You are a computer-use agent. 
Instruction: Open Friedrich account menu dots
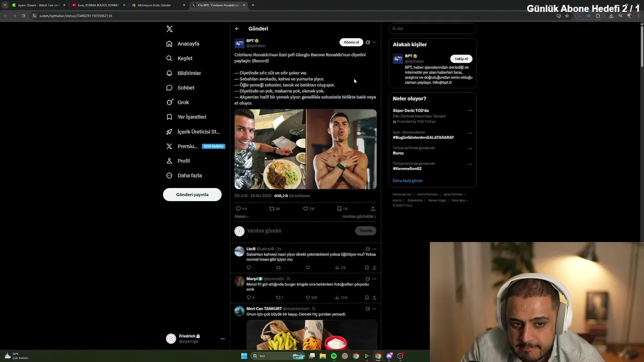click(x=222, y=339)
